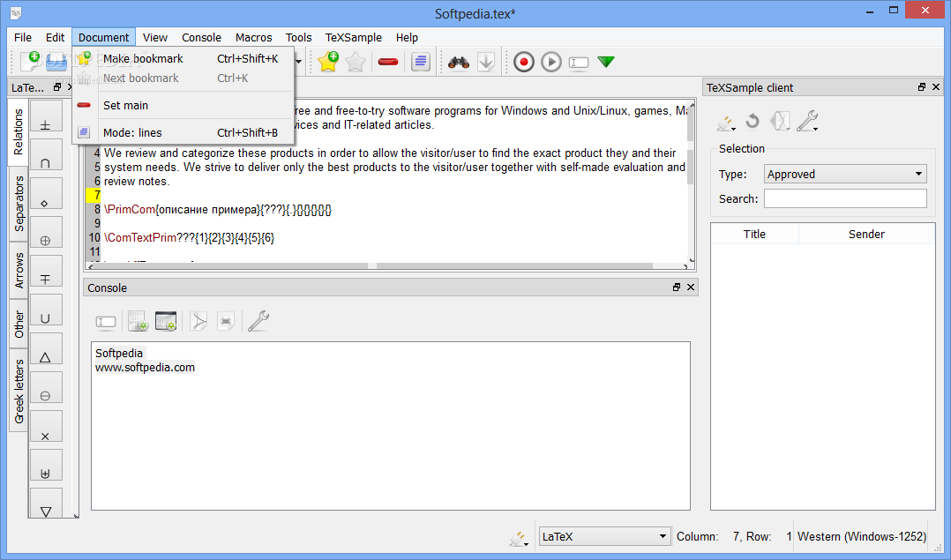Click the red set-main toolbar icon

[x=388, y=62]
